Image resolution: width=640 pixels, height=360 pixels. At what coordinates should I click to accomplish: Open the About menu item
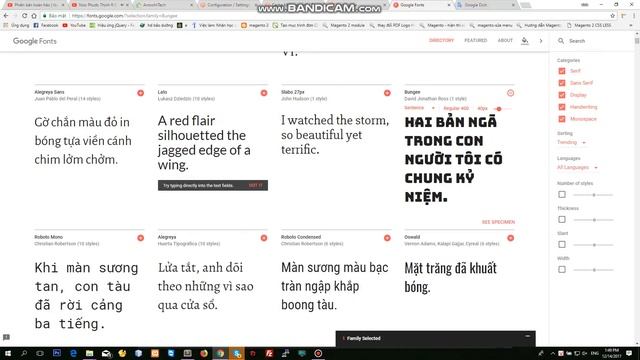[x=505, y=40]
